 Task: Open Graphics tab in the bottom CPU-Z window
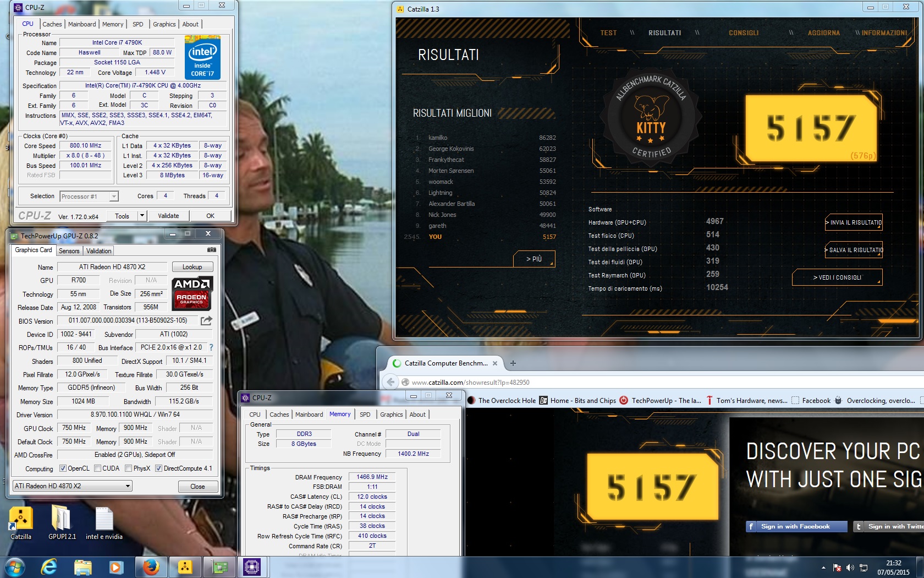(x=392, y=415)
